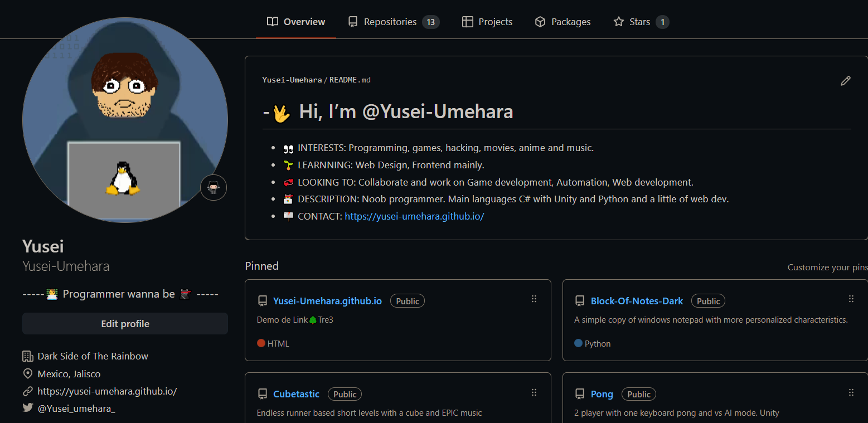Click the Repositories count badge 13
This screenshot has width=868, height=423.
coord(430,22)
